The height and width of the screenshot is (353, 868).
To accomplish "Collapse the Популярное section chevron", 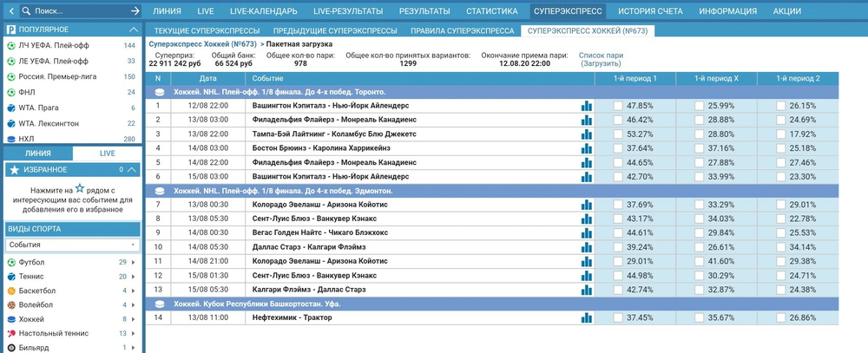I will pyautogui.click(x=134, y=29).
